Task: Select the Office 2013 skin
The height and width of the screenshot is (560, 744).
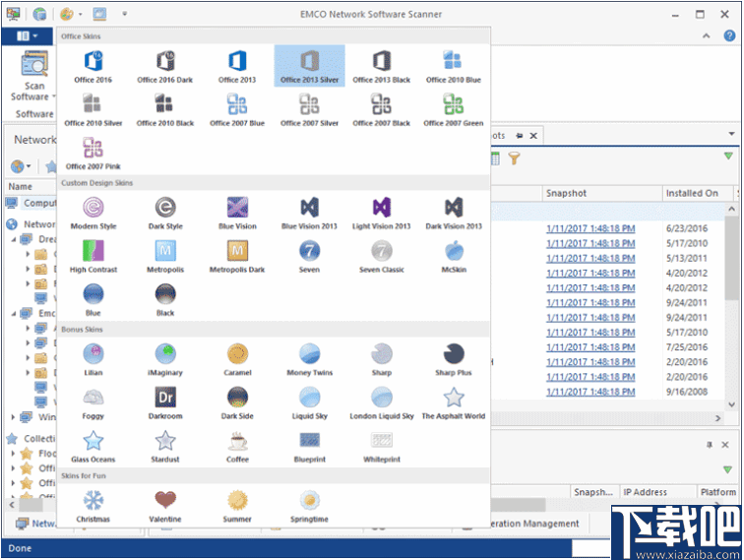Action: tap(237, 67)
